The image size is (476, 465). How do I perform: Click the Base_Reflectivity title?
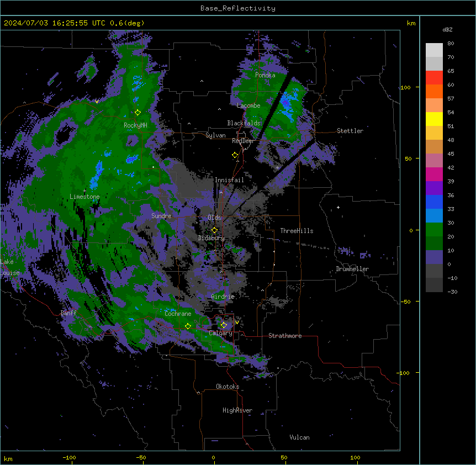[x=238, y=8]
